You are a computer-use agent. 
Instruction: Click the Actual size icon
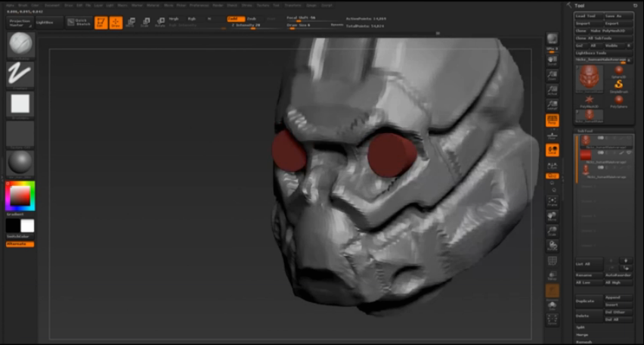[x=553, y=90]
